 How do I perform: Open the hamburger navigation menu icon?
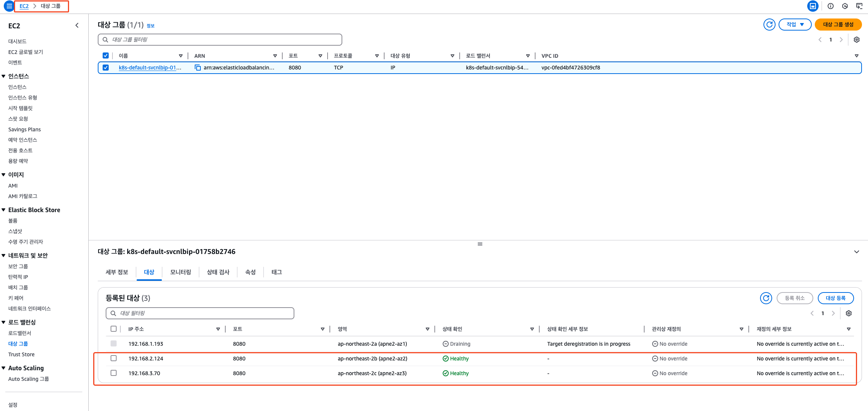9,6
